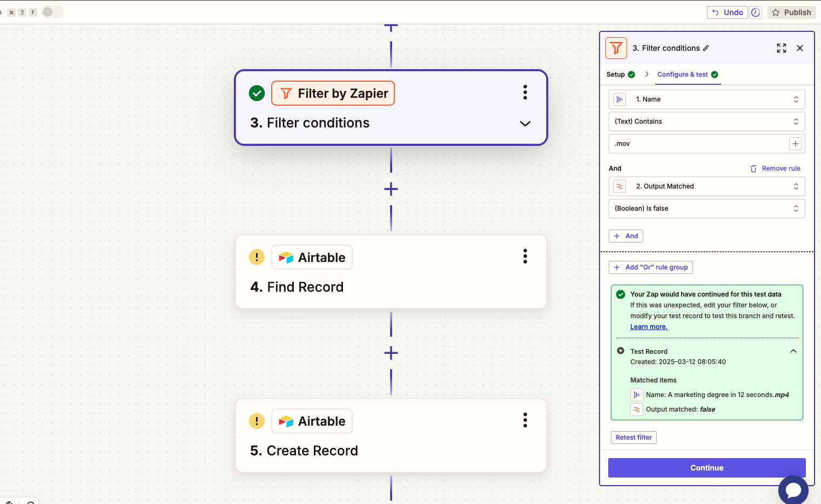The image size is (821, 504).
Task: Switch to the Configure & test tab
Action: click(688, 75)
